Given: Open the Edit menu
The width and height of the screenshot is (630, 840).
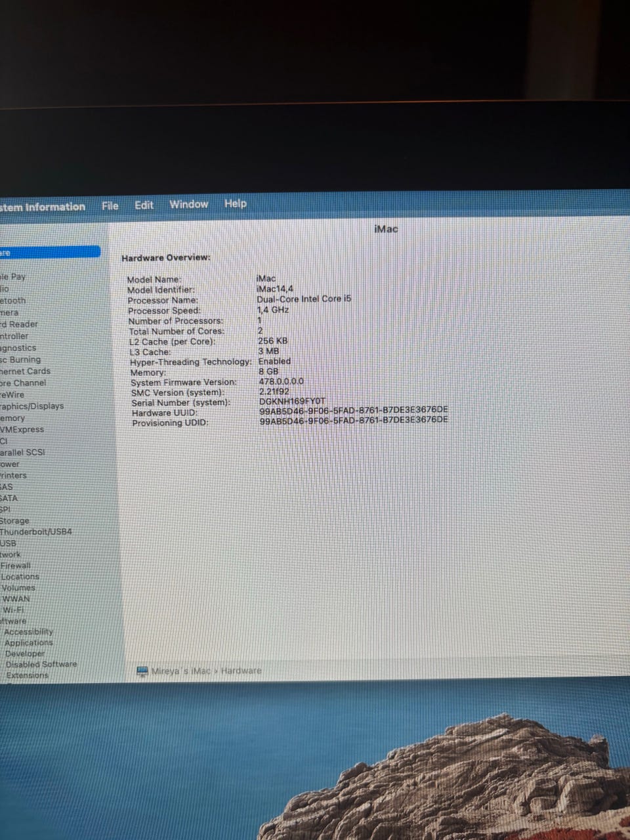Looking at the screenshot, I should 144,205.
